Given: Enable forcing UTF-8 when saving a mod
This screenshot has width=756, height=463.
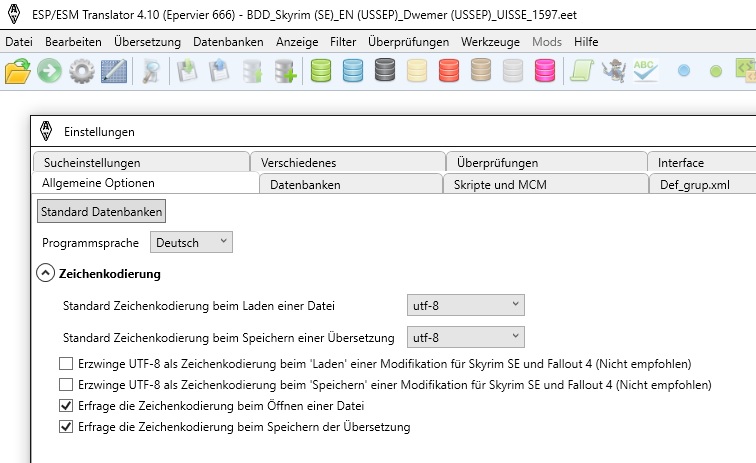Looking at the screenshot, I should pyautogui.click(x=67, y=384).
